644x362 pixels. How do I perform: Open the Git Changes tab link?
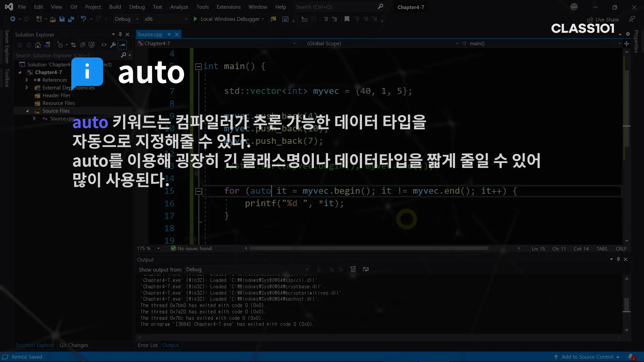point(74,345)
